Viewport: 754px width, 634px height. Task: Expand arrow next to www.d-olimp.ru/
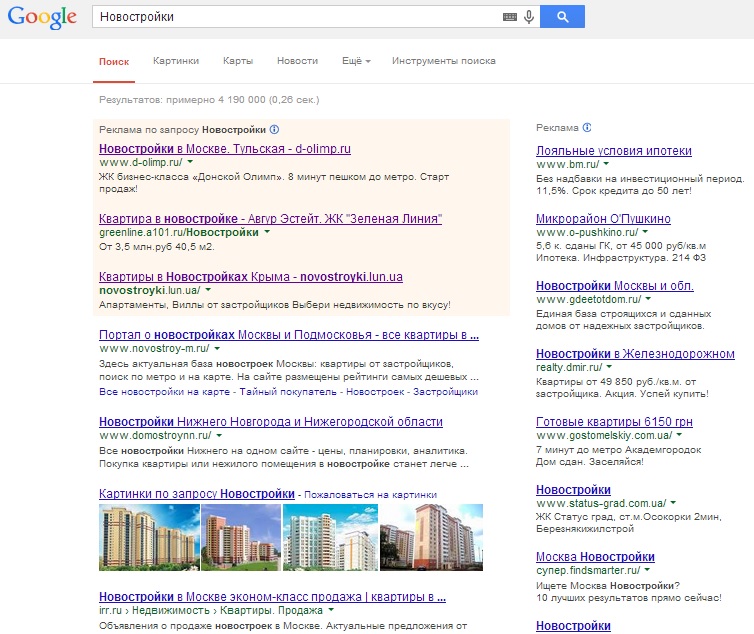tap(190, 162)
